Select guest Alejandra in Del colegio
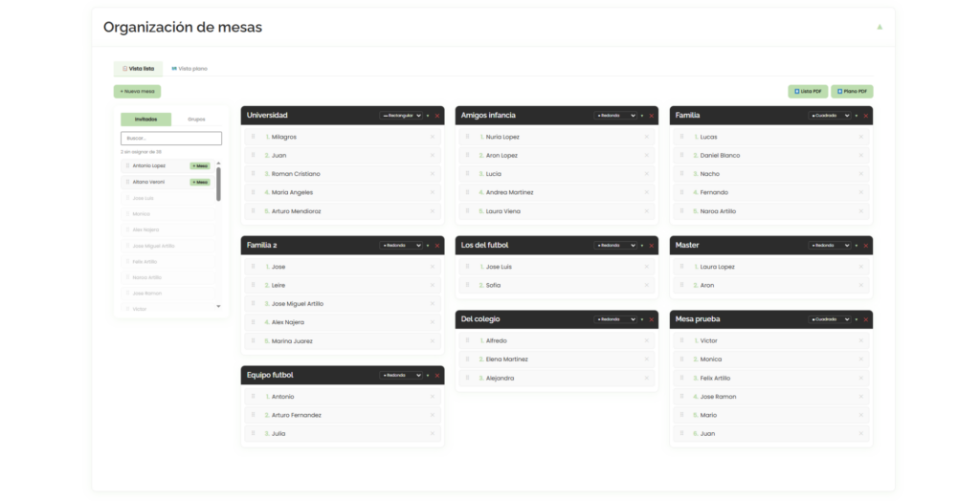Screen dimensions: 980x501 (557, 378)
